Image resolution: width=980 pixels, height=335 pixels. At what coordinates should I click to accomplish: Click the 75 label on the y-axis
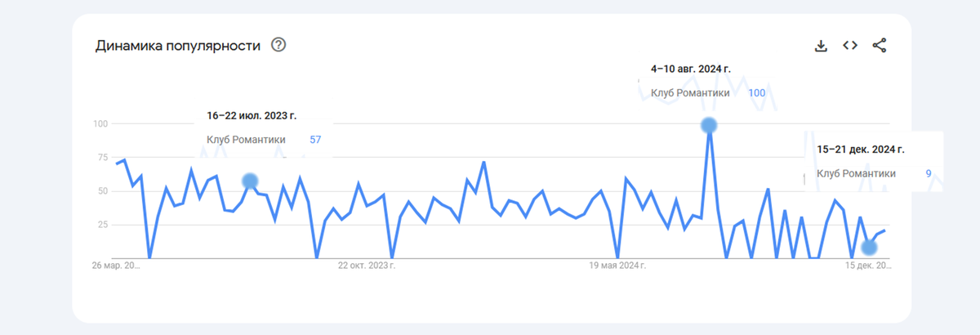click(x=102, y=158)
